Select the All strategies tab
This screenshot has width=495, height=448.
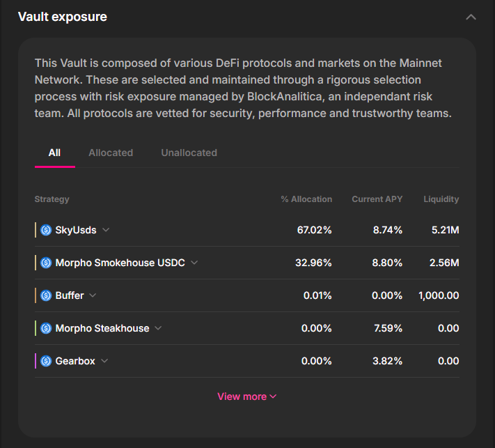[x=54, y=153]
